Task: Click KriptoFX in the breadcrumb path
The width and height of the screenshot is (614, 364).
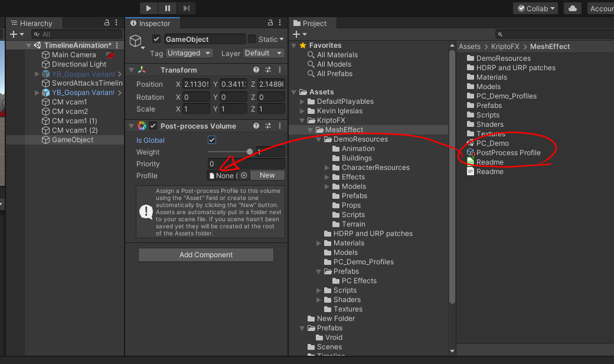Action: (x=505, y=47)
